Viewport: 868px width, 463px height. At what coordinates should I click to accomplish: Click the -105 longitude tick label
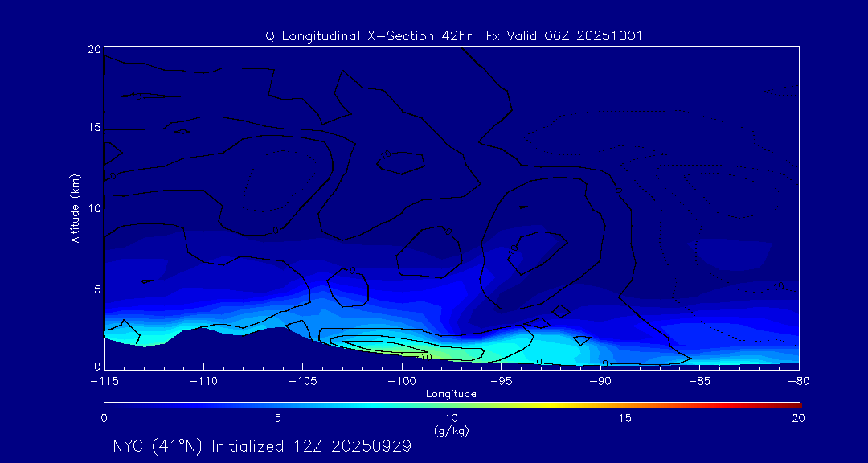[303, 382]
